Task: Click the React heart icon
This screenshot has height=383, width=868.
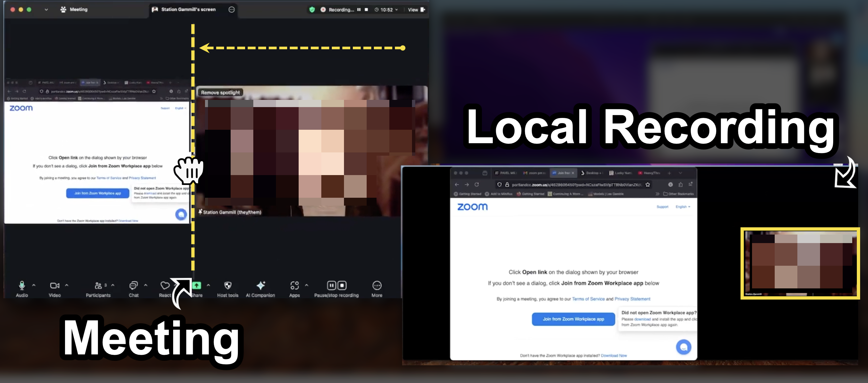Action: (165, 286)
